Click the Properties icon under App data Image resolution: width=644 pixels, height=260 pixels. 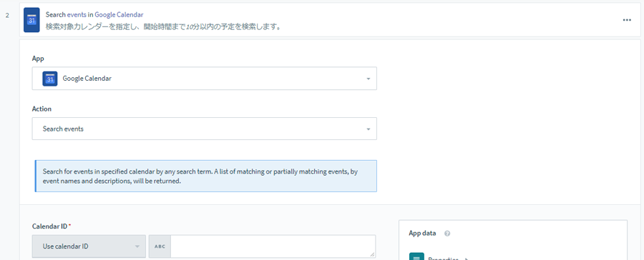click(416, 256)
